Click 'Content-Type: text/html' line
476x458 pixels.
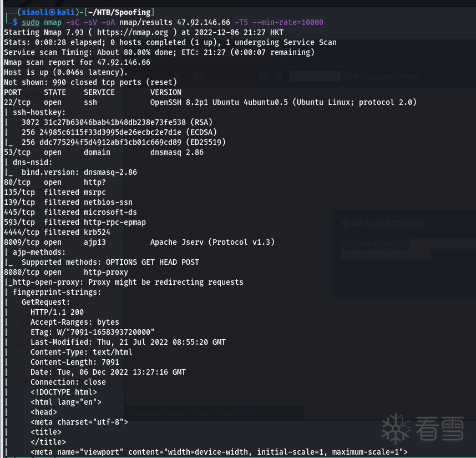(x=82, y=353)
